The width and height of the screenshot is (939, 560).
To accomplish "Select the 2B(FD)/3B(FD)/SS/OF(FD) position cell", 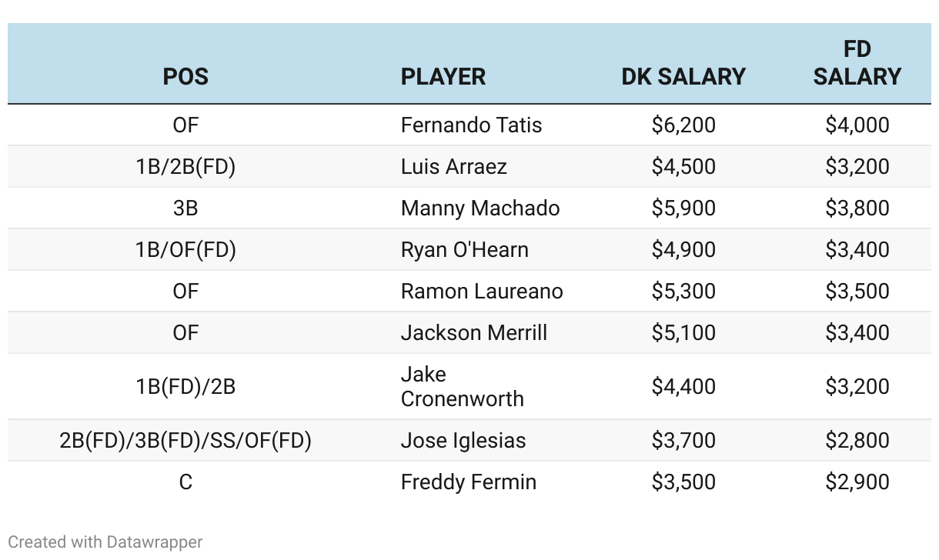I will click(185, 441).
